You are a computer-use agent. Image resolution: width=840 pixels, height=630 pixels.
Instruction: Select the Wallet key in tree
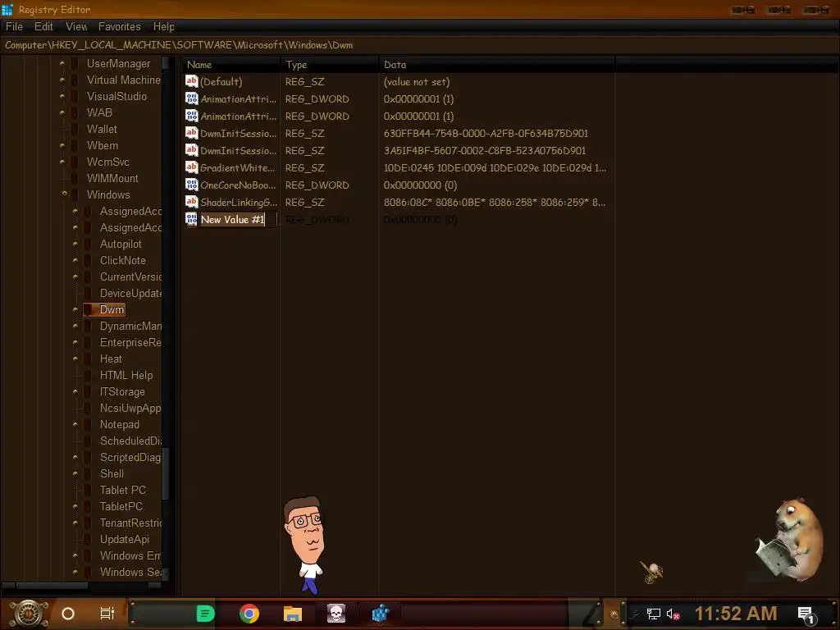[x=102, y=129]
